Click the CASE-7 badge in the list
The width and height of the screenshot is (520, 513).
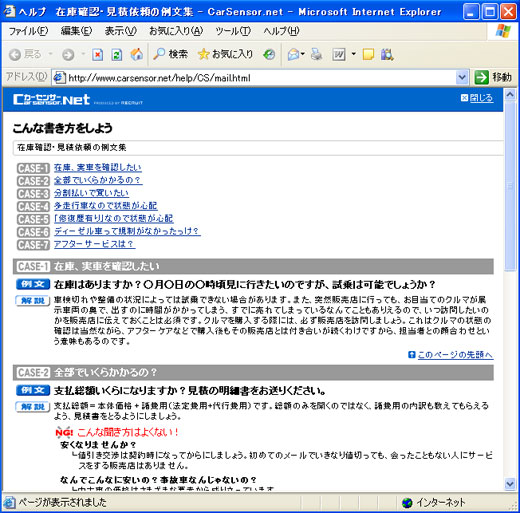coord(33,245)
